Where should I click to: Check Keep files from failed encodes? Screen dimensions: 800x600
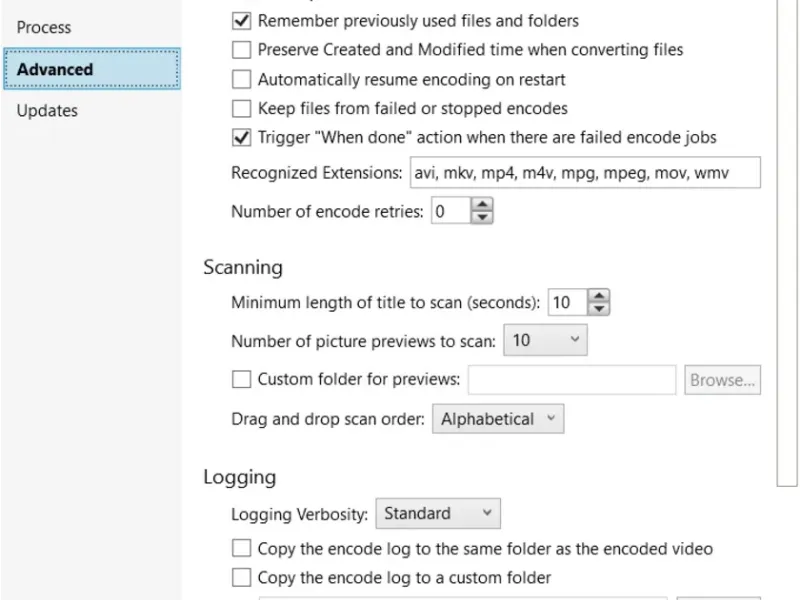[241, 108]
